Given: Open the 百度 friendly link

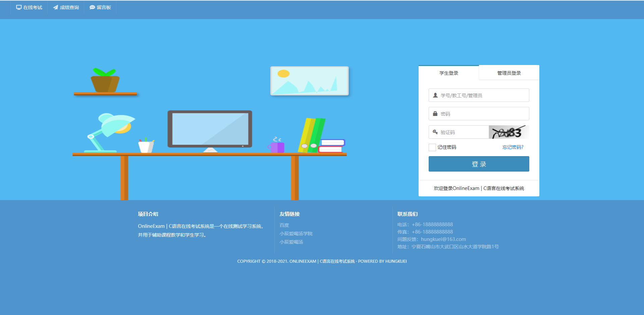Looking at the screenshot, I should [x=284, y=225].
